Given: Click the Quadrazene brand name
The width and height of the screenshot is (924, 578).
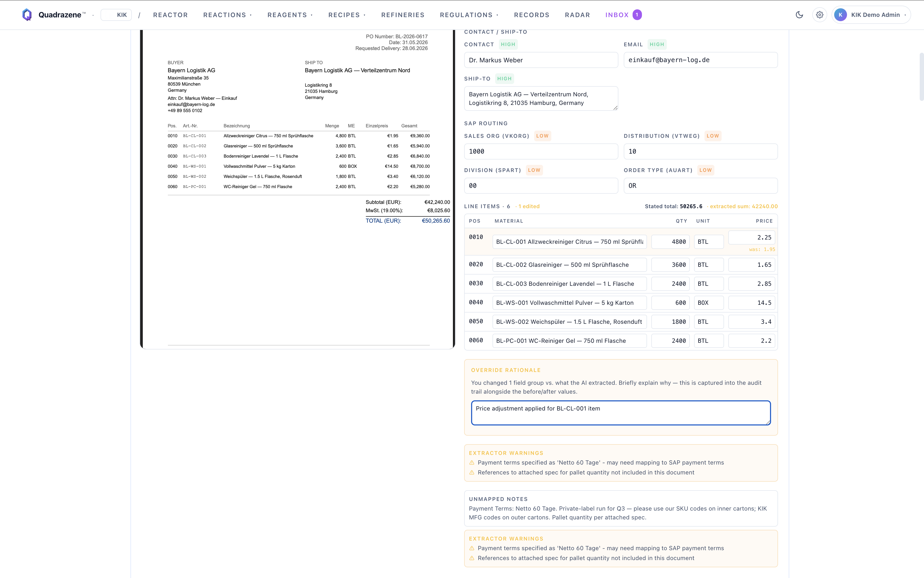Looking at the screenshot, I should [60, 15].
